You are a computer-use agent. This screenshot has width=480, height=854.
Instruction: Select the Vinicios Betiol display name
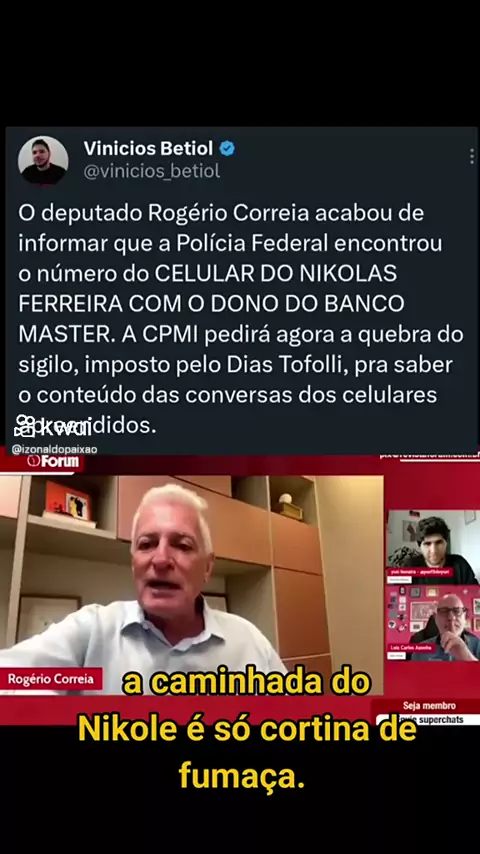pyautogui.click(x=148, y=148)
